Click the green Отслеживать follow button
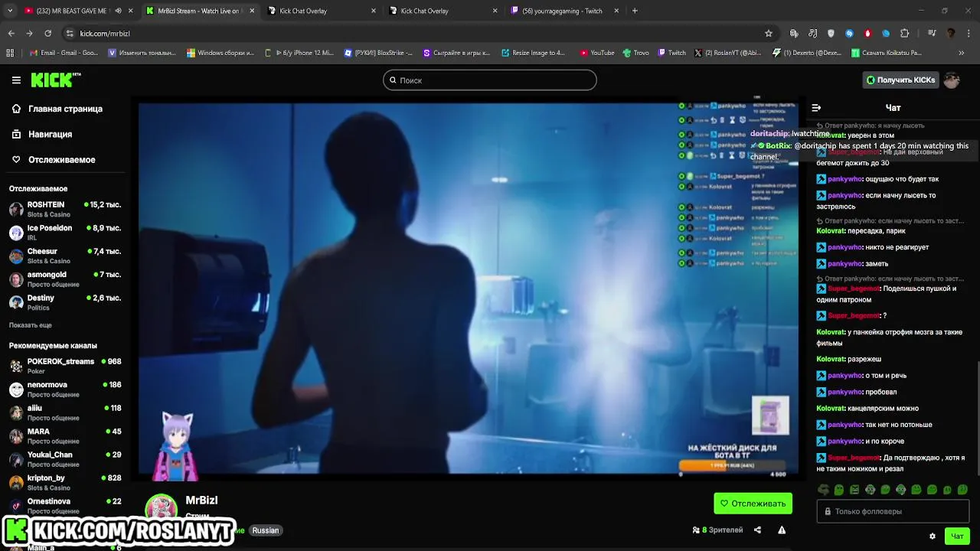 pos(753,504)
